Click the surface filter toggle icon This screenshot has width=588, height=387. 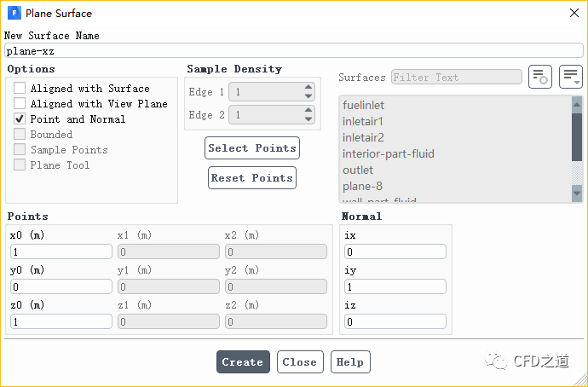[x=539, y=77]
